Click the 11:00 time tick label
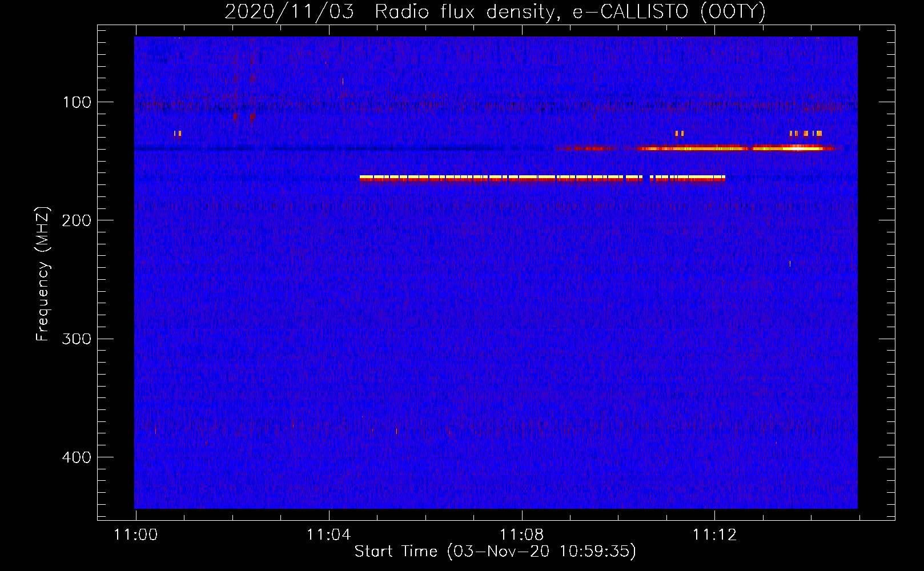Viewport: 924px width, 571px height. pos(135,535)
